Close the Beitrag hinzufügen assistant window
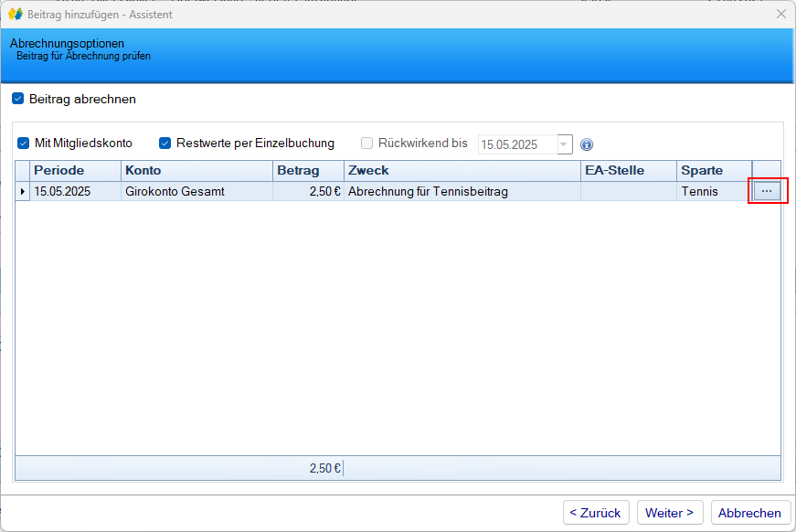Image resolution: width=796 pixels, height=532 pixels. coord(780,14)
